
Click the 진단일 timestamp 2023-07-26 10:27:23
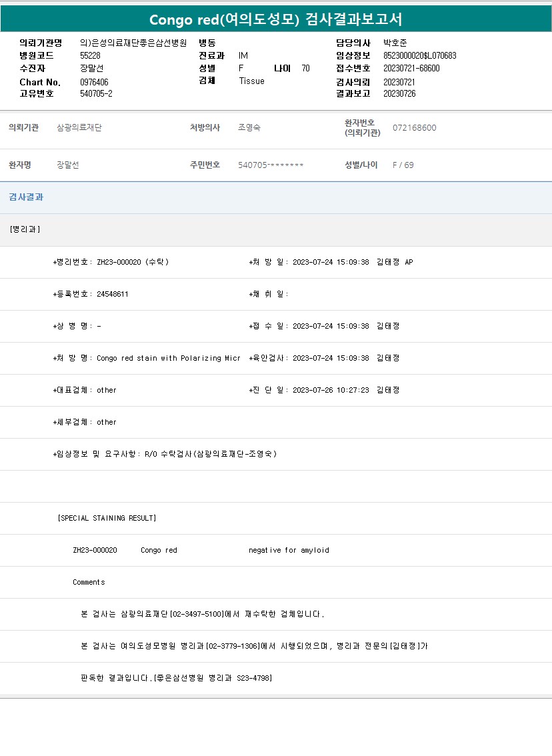331,390
